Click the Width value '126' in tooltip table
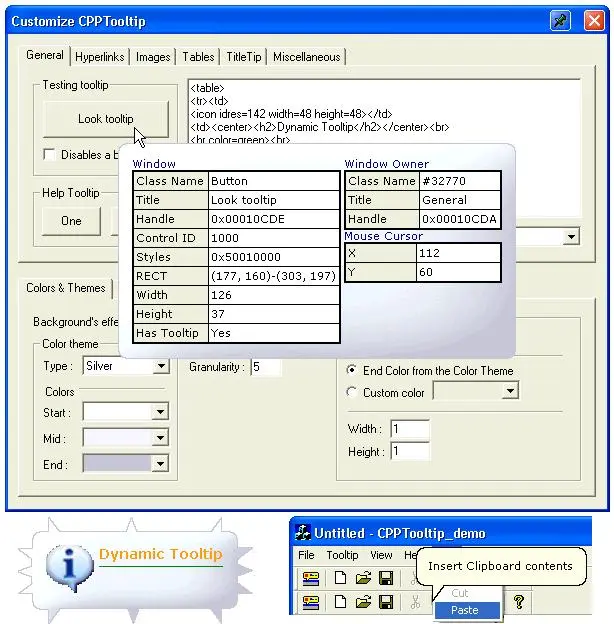614x624 pixels. (274, 295)
